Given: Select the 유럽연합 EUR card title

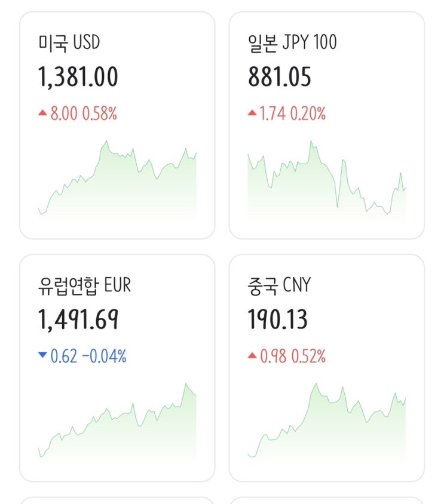Looking at the screenshot, I should coord(84,285).
